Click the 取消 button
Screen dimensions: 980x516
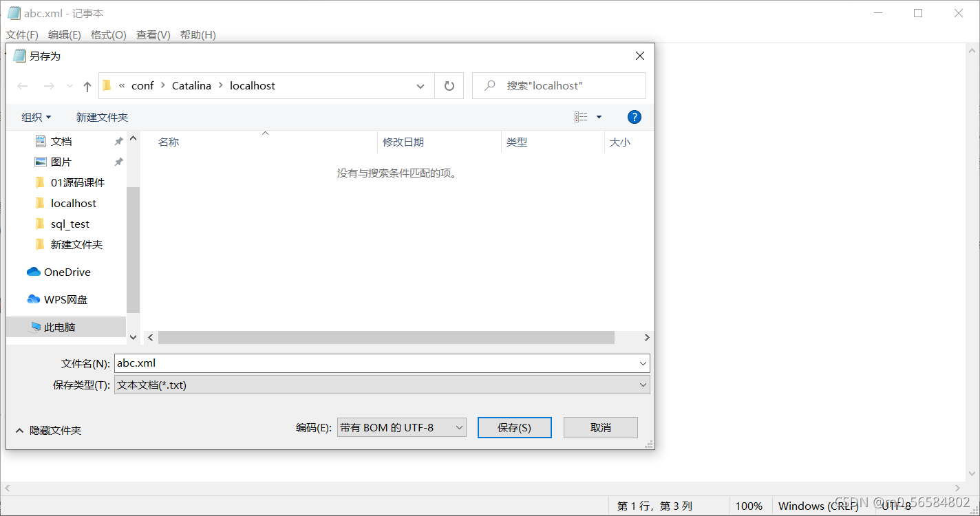coord(601,427)
